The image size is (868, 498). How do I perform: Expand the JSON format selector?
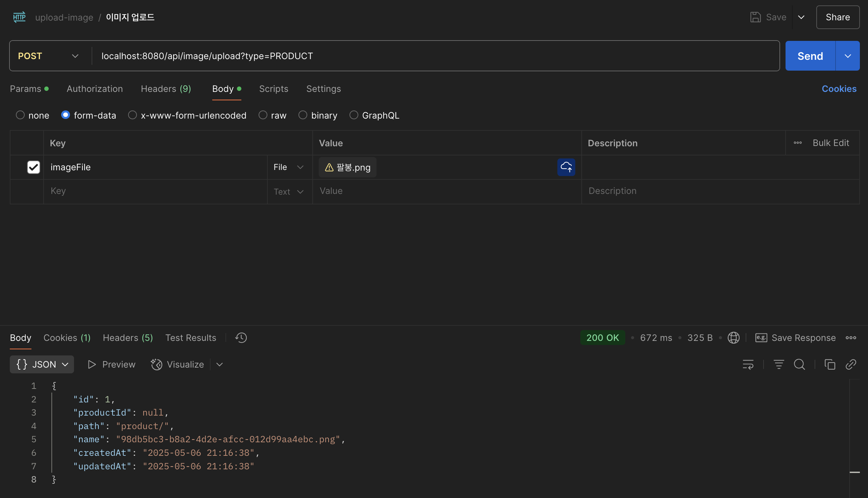click(42, 364)
